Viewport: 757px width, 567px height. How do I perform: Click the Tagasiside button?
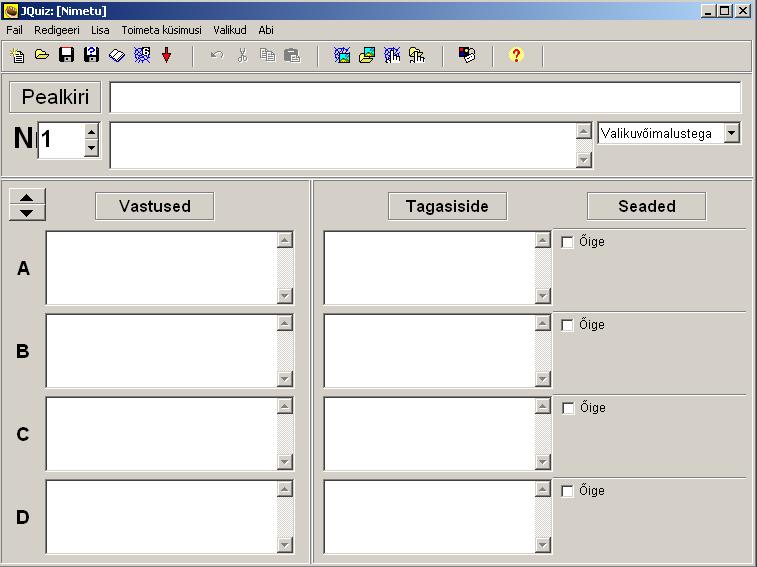pos(447,206)
